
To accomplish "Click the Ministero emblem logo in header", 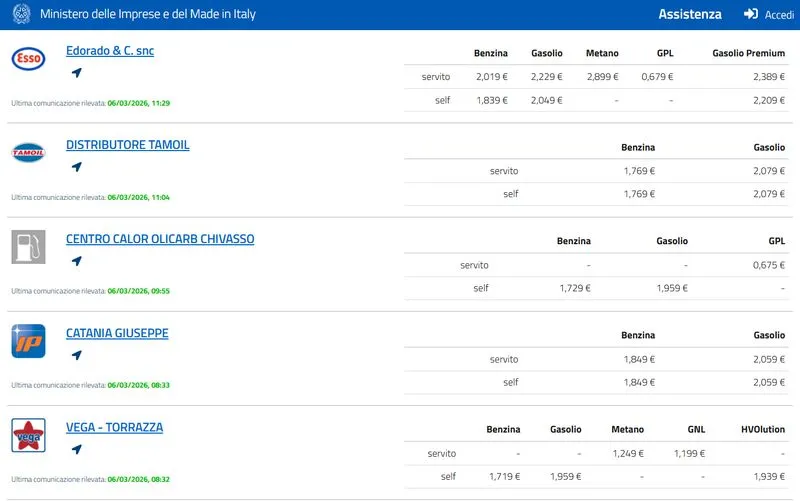I will (21, 15).
